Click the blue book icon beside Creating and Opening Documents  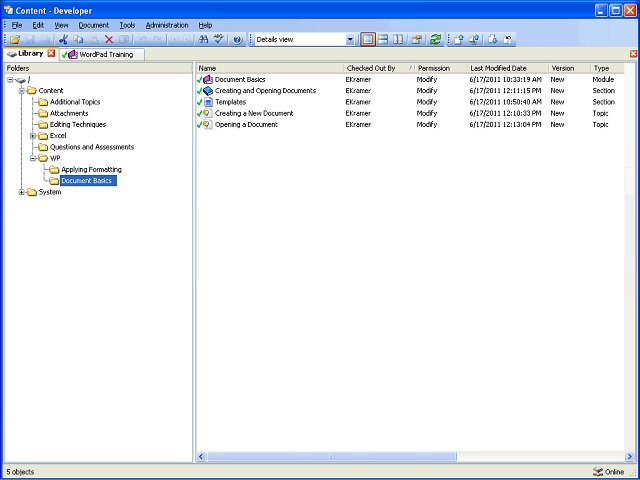point(208,91)
